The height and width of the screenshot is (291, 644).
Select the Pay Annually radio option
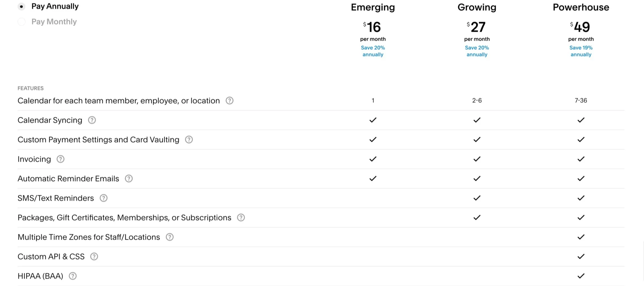21,6
